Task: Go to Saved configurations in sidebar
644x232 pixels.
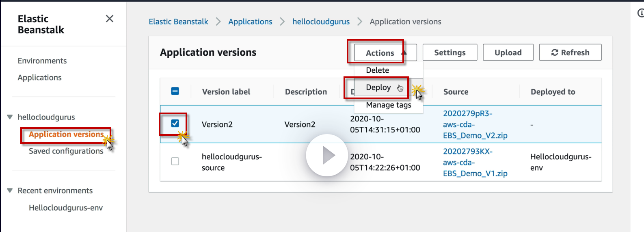Action: pyautogui.click(x=66, y=151)
